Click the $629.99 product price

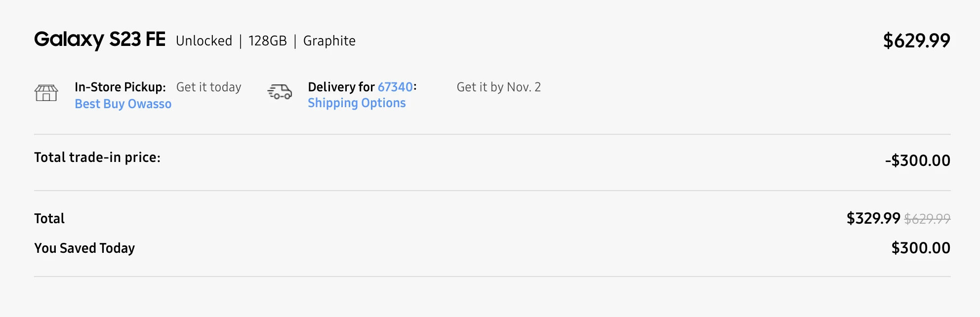coord(916,40)
